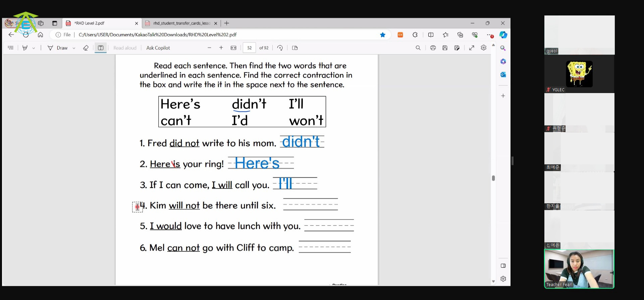Select the 신예은 participant tile
This screenshot has width=644, height=300.
[x=579, y=230]
